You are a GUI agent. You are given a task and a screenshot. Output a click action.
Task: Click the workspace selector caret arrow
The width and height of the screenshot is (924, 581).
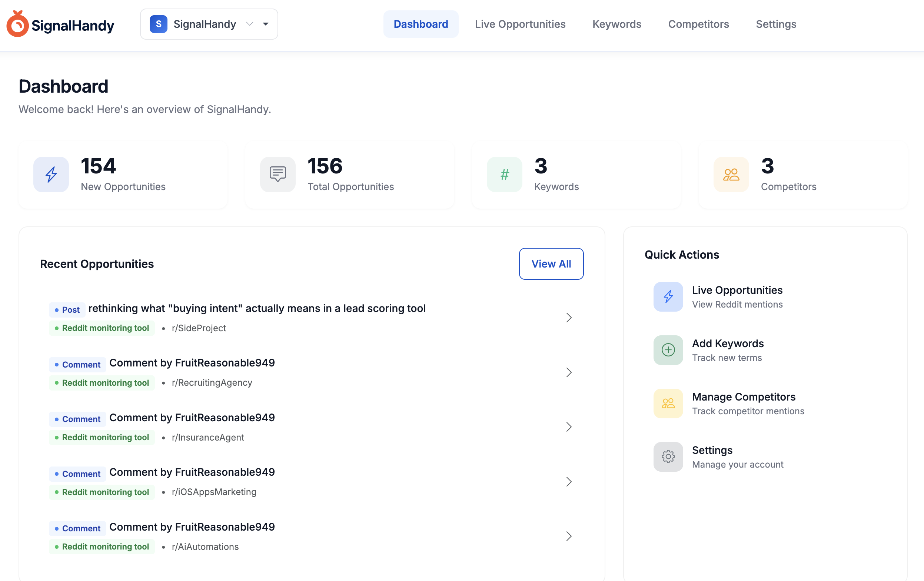click(266, 24)
